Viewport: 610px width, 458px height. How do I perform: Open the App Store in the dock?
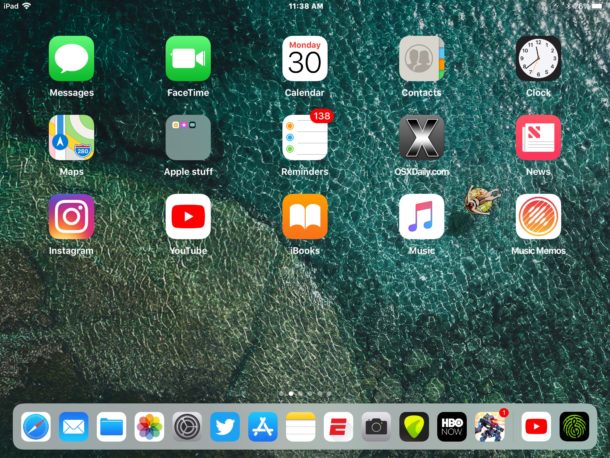coord(263,427)
